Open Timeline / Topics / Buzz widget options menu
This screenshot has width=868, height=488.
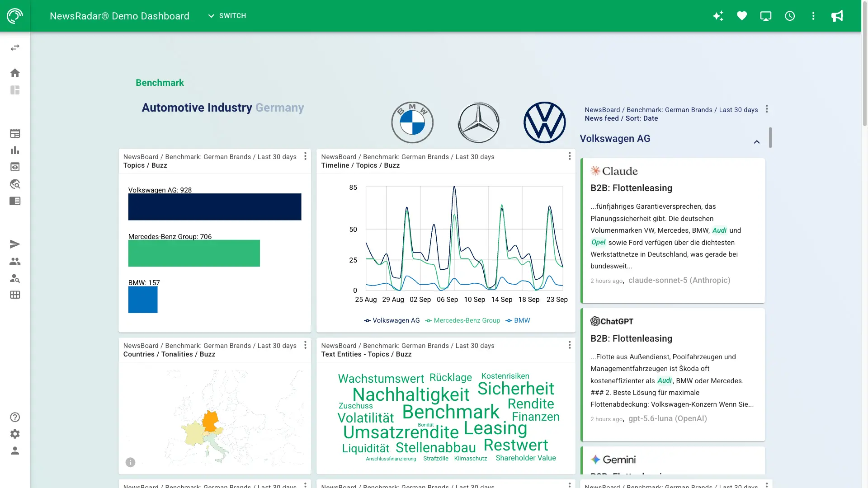click(x=570, y=156)
